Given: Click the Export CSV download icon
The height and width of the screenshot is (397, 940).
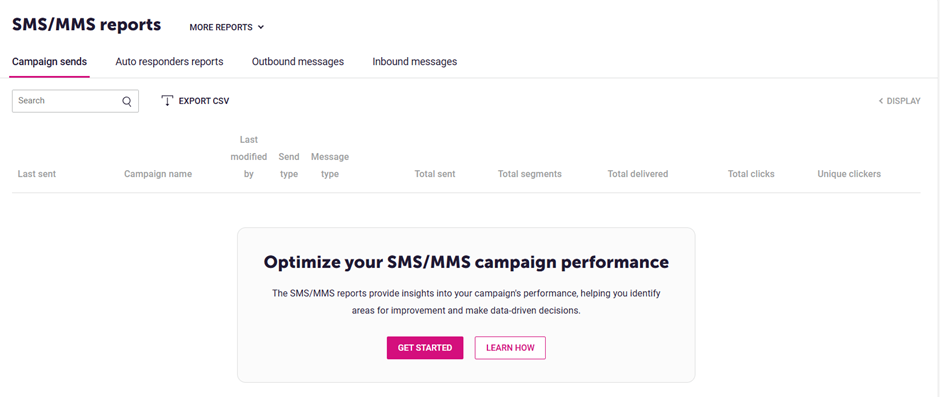Looking at the screenshot, I should [x=167, y=101].
